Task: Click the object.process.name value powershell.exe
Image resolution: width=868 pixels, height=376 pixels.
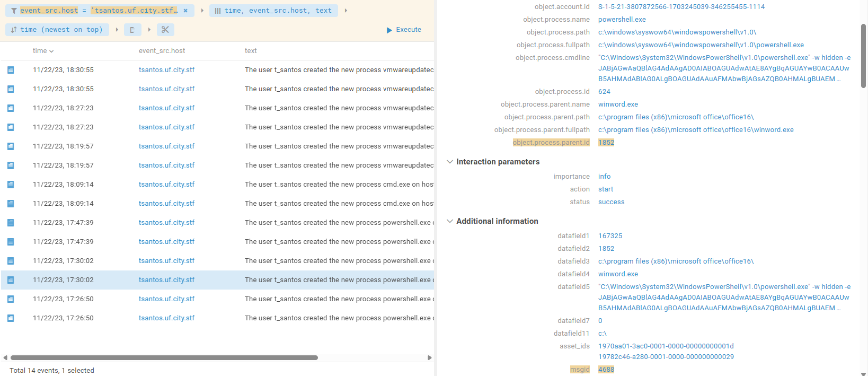Action: 622,20
